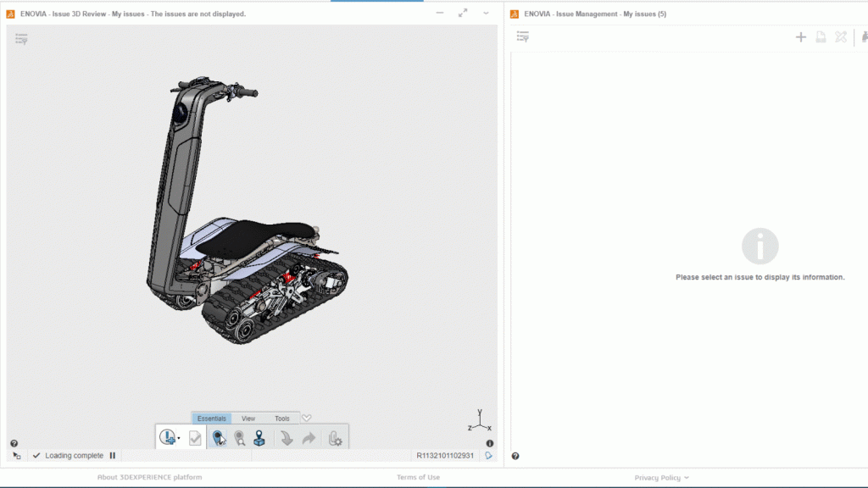Viewport: 868px width, 488px height.
Task: Click the create new issue toolbar icon
Action: (x=167, y=438)
